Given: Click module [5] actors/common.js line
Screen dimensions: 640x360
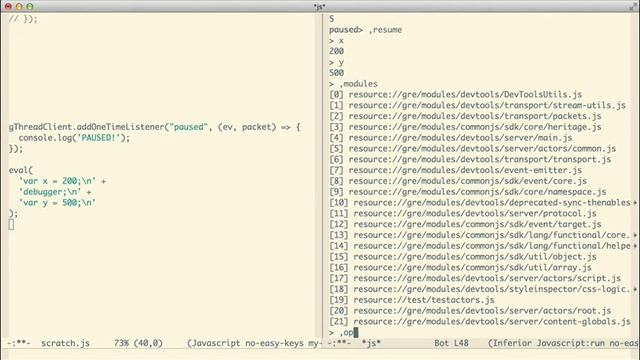Looking at the screenshot, I should pos(473,149).
